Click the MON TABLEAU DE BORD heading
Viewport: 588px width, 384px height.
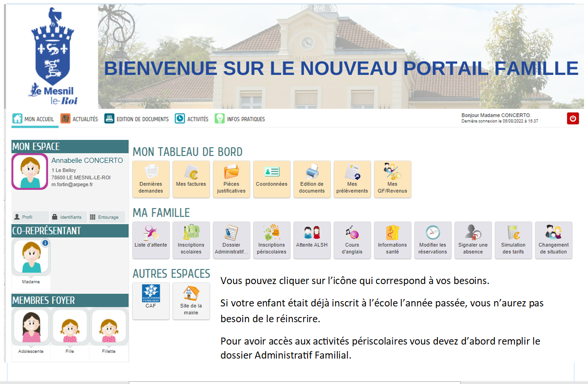[188, 152]
